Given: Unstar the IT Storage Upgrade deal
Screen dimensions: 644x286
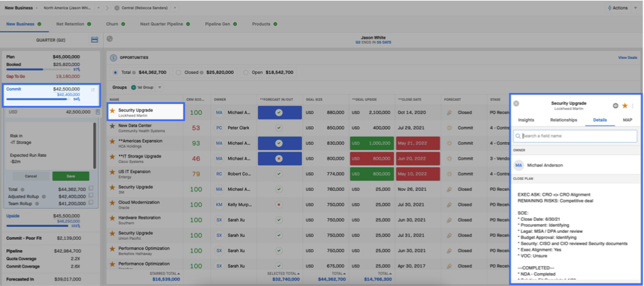Looking at the screenshot, I should click(x=112, y=157).
